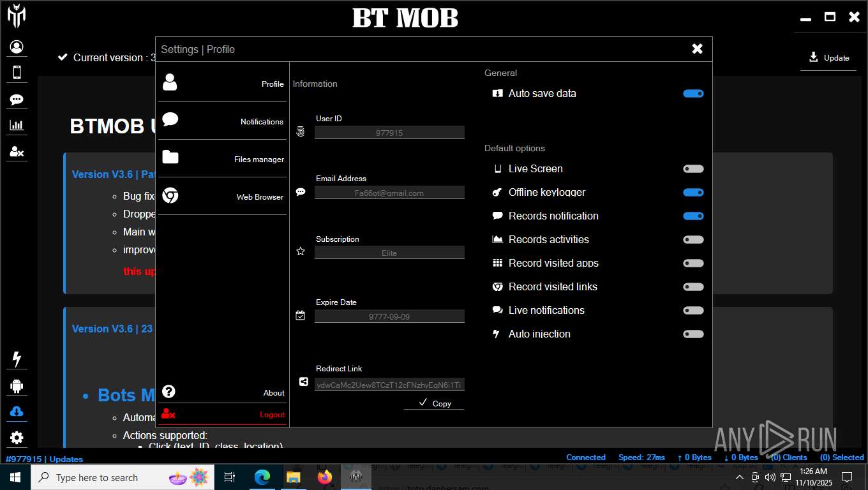The width and height of the screenshot is (868, 490).
Task: Open the Windows Start menu
Action: 15,477
